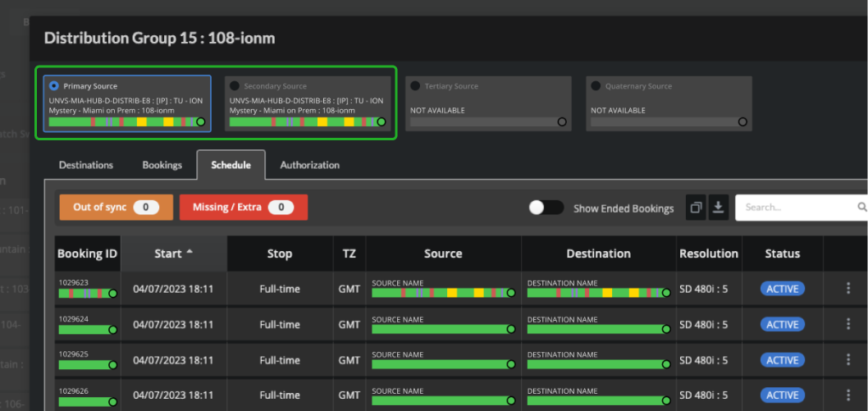Image resolution: width=868 pixels, height=411 pixels.
Task: Click the Stop column header
Action: [x=280, y=253]
